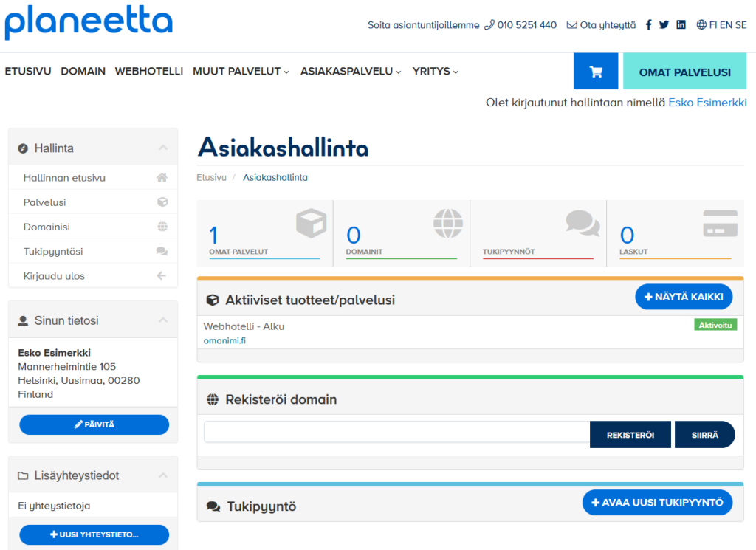
Task: Click the box icon in Palvelusi row
Action: tap(162, 202)
